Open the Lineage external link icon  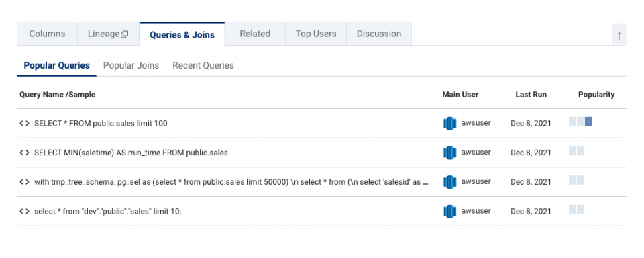(x=125, y=34)
